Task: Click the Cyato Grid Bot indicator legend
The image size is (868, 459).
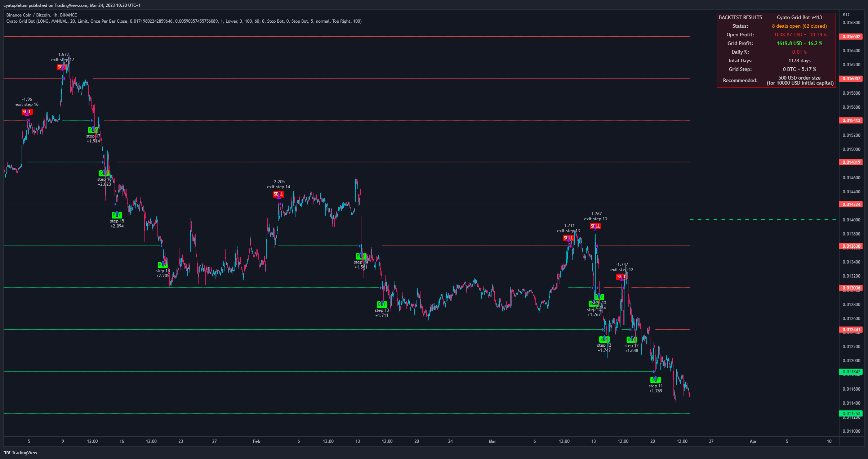Action: (x=184, y=21)
